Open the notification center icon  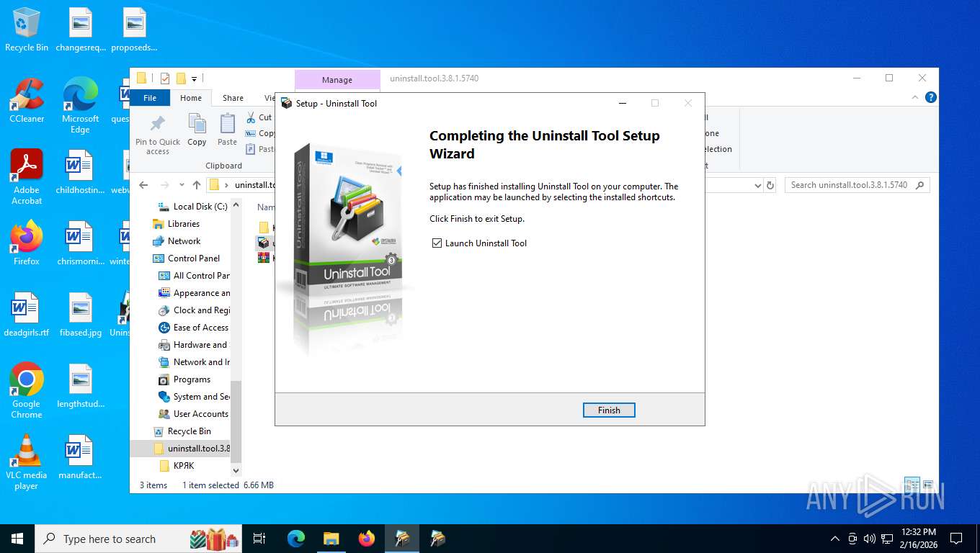tap(956, 539)
